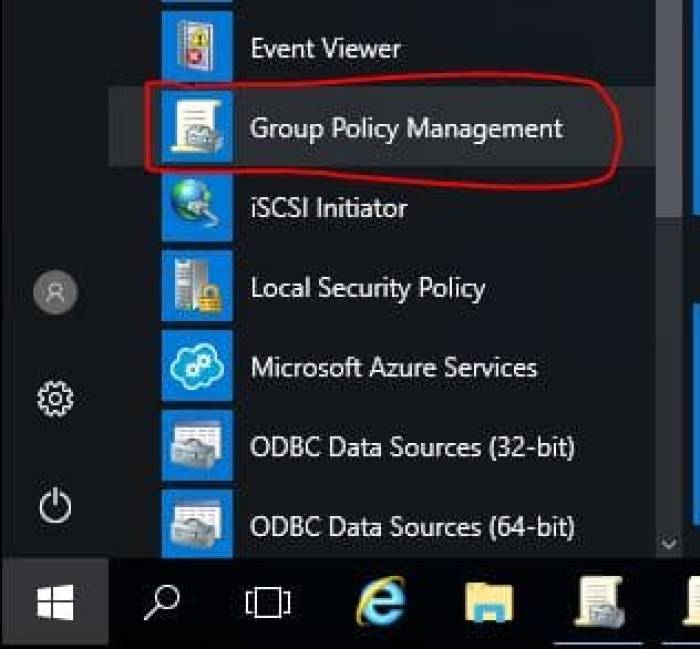Select the iSCSI Initiator label
The height and width of the screenshot is (649, 700).
[x=329, y=208]
